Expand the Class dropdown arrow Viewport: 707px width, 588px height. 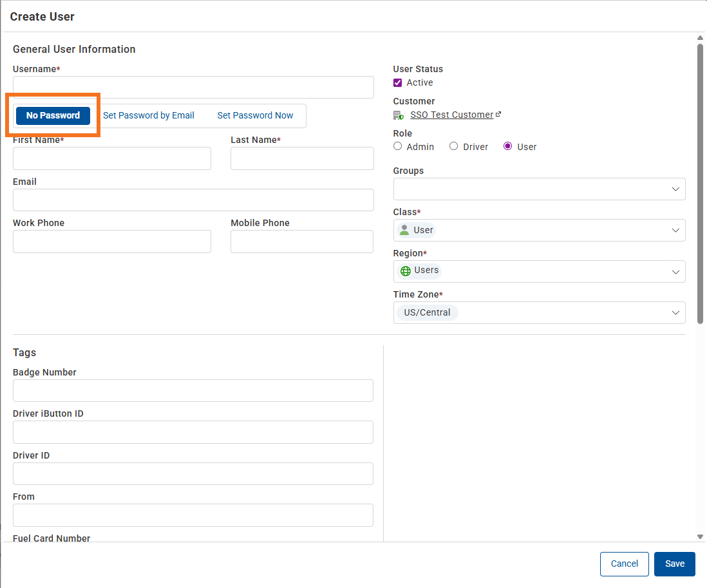click(x=675, y=230)
